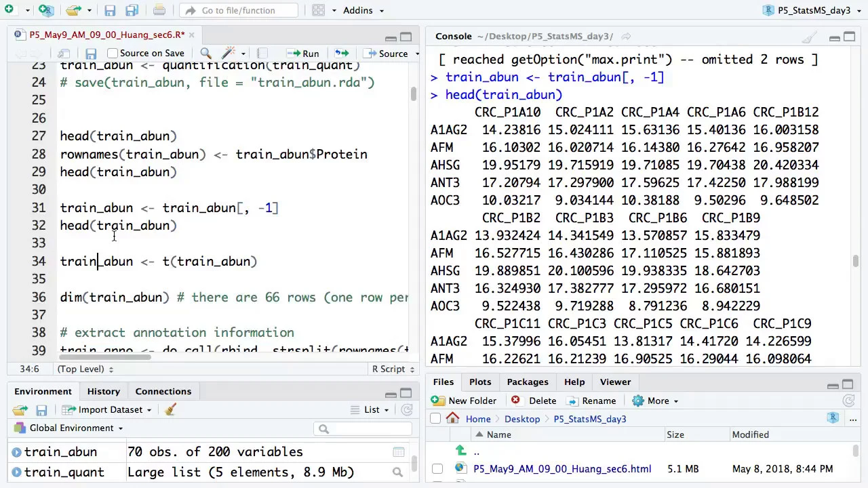Inspect train_quant with the magnifier icon
This screenshot has height=488, width=868.
tap(397, 472)
